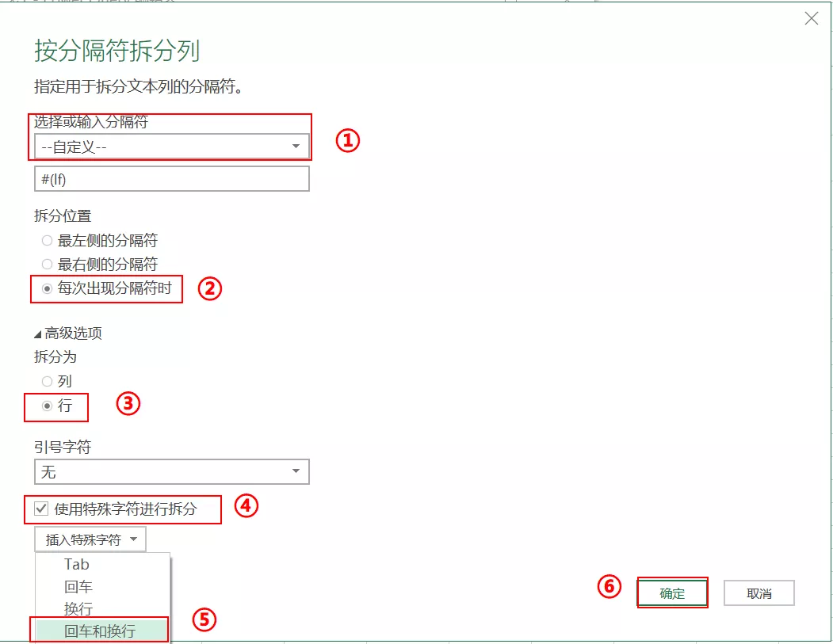Select the 最右侧的分隔符 radio button
The width and height of the screenshot is (833, 644).
pos(47,264)
